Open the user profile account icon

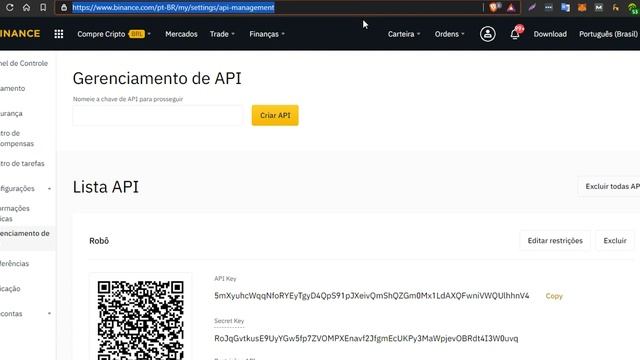pos(487,34)
